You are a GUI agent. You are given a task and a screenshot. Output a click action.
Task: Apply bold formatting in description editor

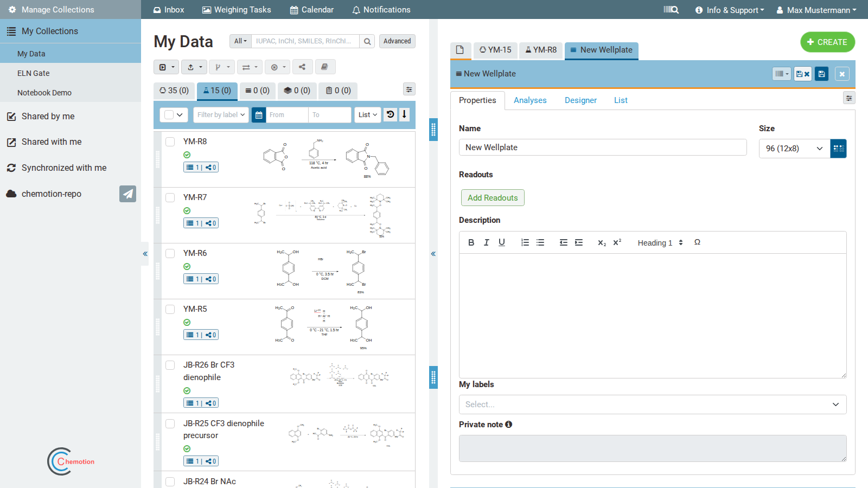[x=471, y=242]
